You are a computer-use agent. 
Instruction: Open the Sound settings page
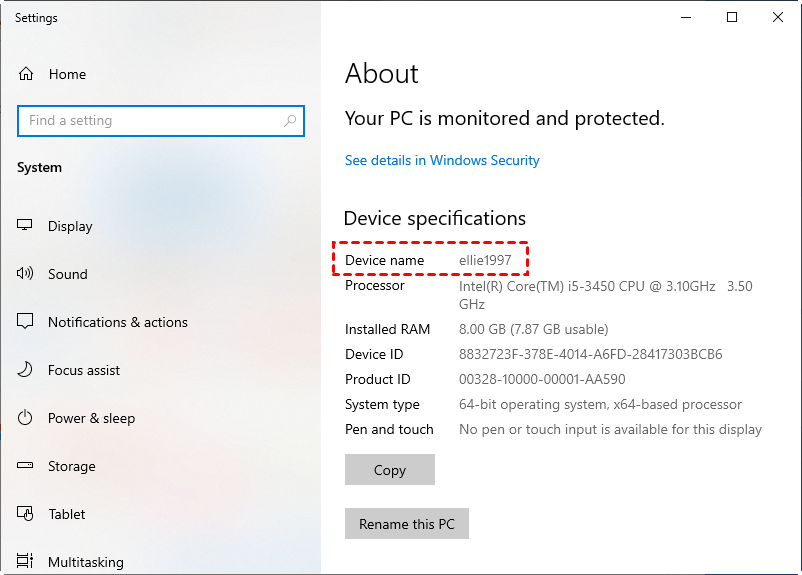point(68,274)
